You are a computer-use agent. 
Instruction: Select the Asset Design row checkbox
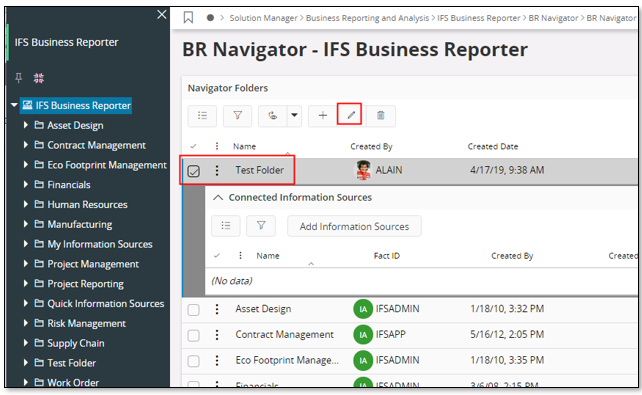(x=194, y=309)
